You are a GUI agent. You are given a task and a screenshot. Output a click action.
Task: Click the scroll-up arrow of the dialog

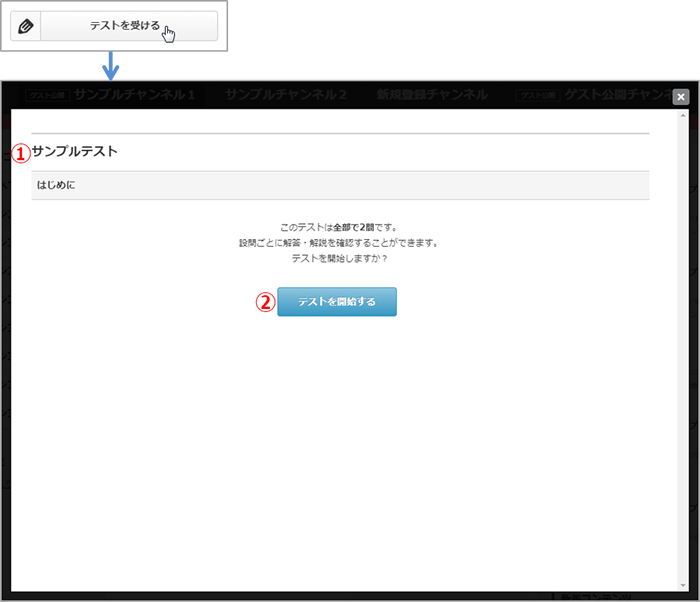coord(683,116)
